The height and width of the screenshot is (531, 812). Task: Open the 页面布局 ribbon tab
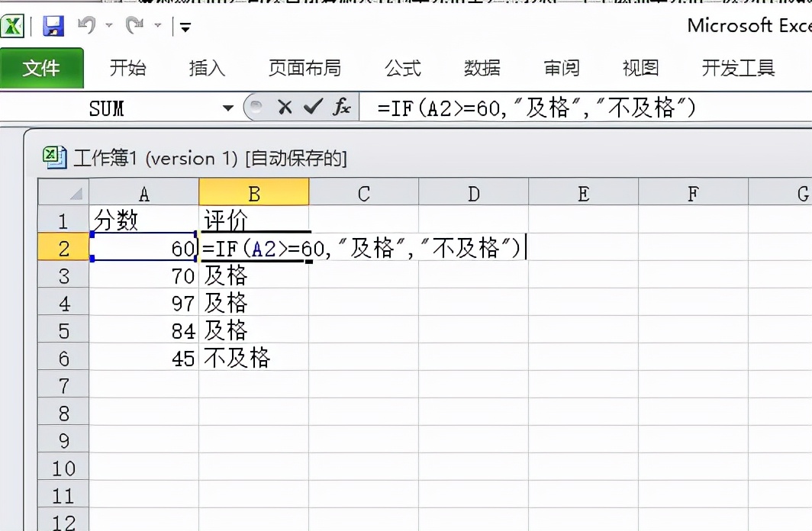304,68
